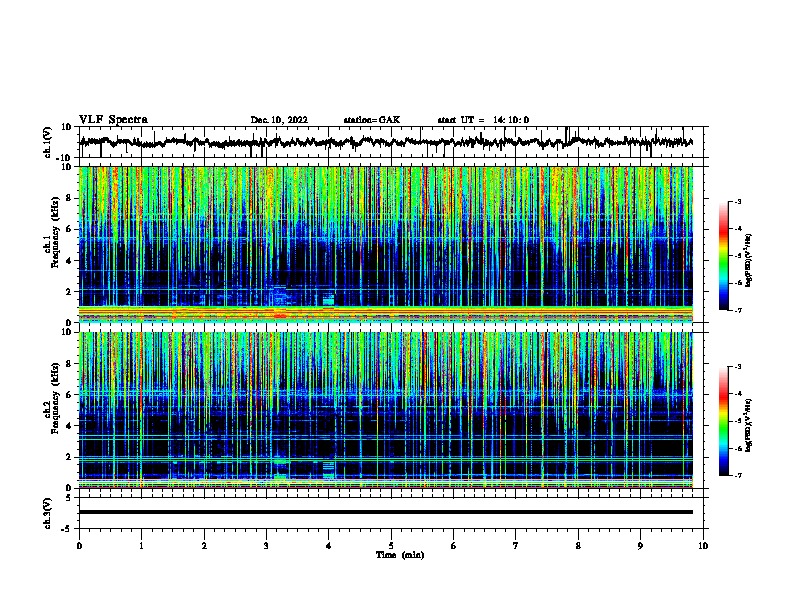Click time axis tick label 1
The width and height of the screenshot is (792, 612).
141,546
